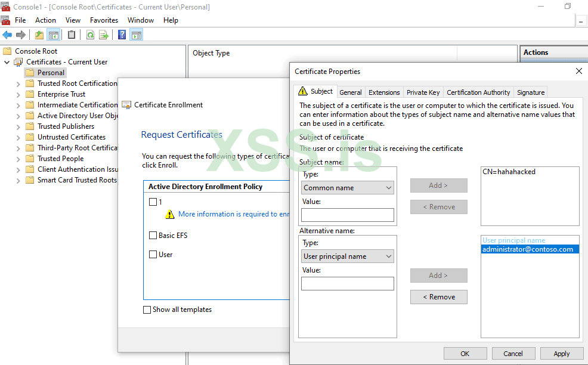Refresh the console using the toolbar icon

[x=90, y=35]
